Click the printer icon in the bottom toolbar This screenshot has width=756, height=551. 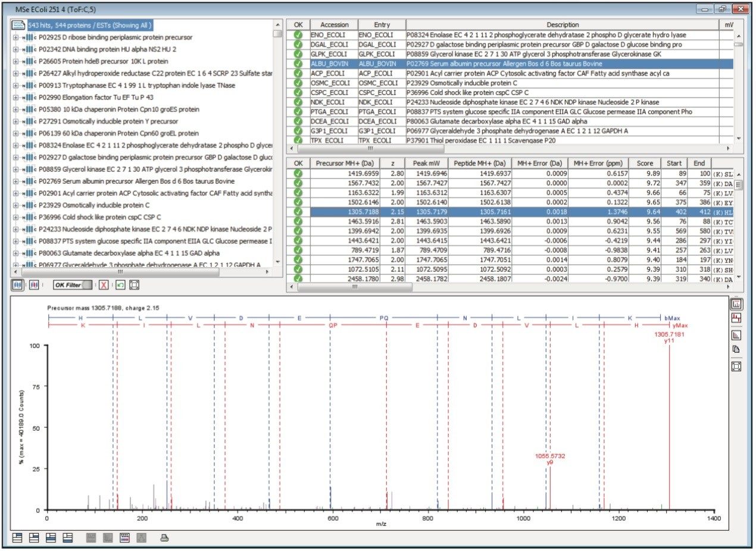click(x=165, y=538)
